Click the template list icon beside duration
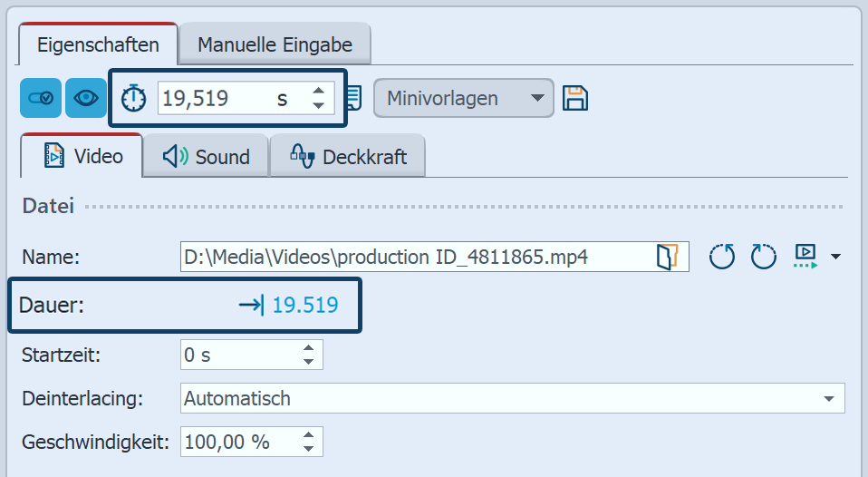This screenshot has width=868, height=477. click(355, 98)
